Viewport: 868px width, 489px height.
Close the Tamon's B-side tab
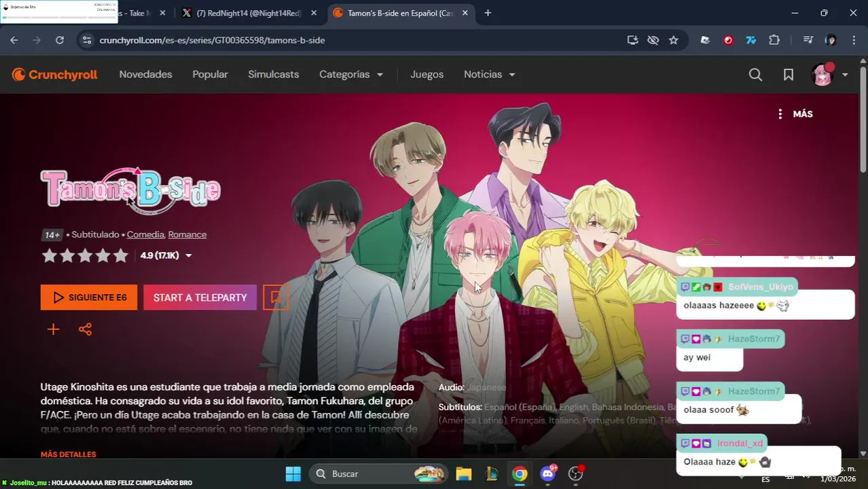[x=465, y=13]
